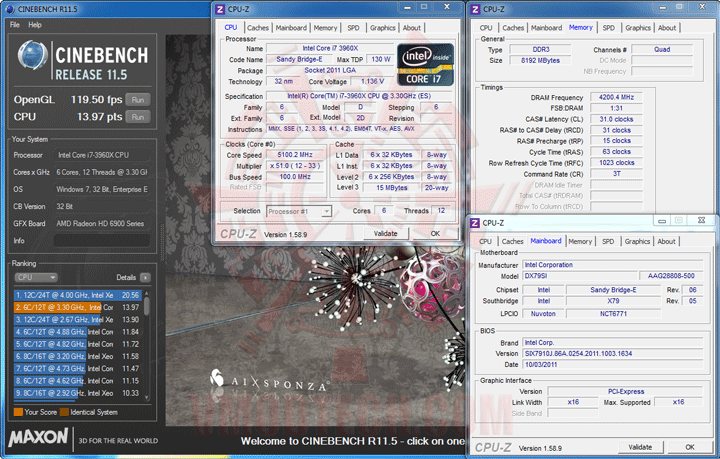The image size is (720, 459).
Task: Switch to About tab in front CPU window
Action: tap(411, 28)
